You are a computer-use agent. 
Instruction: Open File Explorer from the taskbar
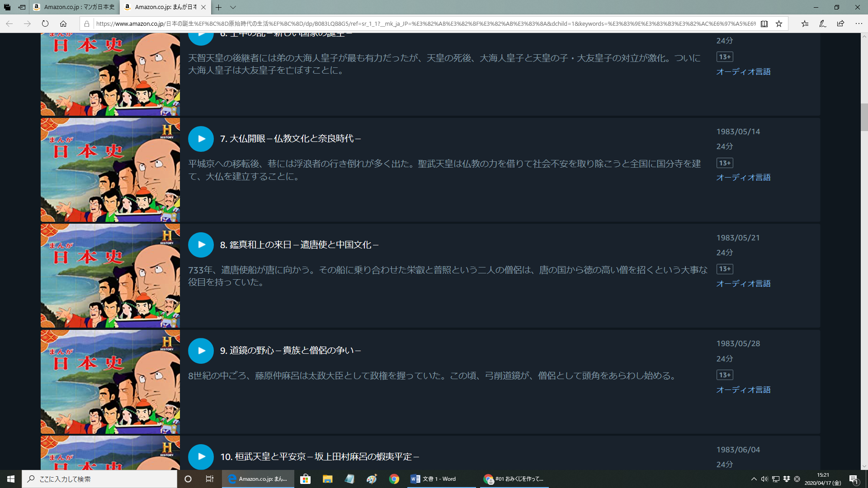click(x=328, y=479)
